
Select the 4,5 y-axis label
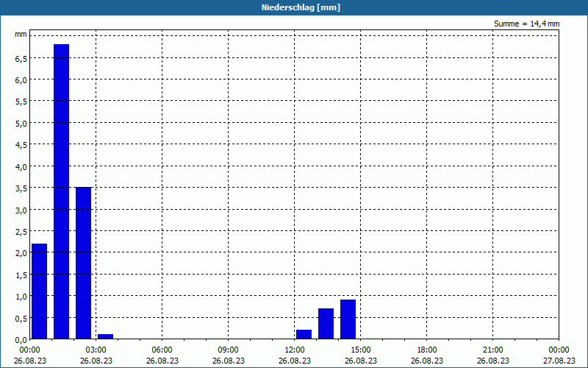pos(21,144)
